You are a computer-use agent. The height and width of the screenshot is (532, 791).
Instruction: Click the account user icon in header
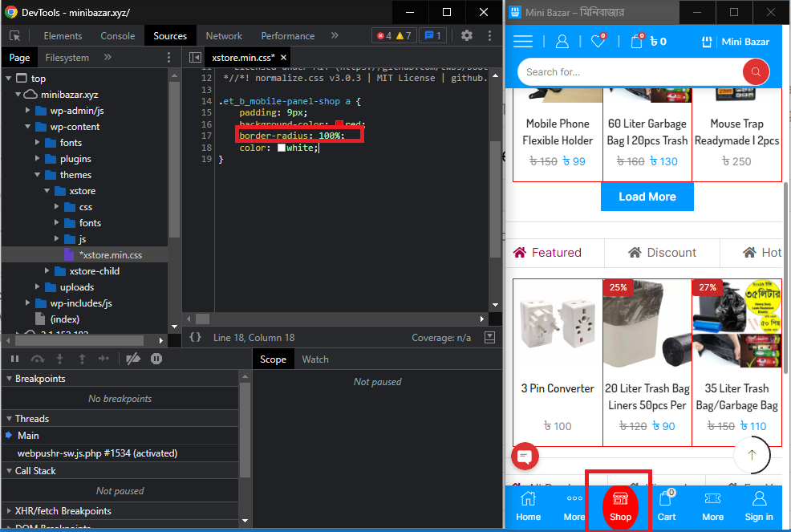pyautogui.click(x=562, y=42)
